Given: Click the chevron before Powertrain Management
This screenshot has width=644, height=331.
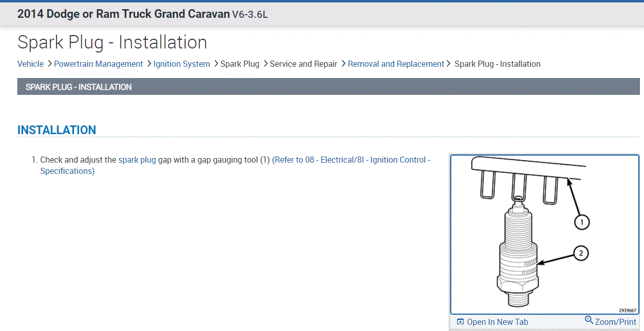Looking at the screenshot, I should [49, 64].
